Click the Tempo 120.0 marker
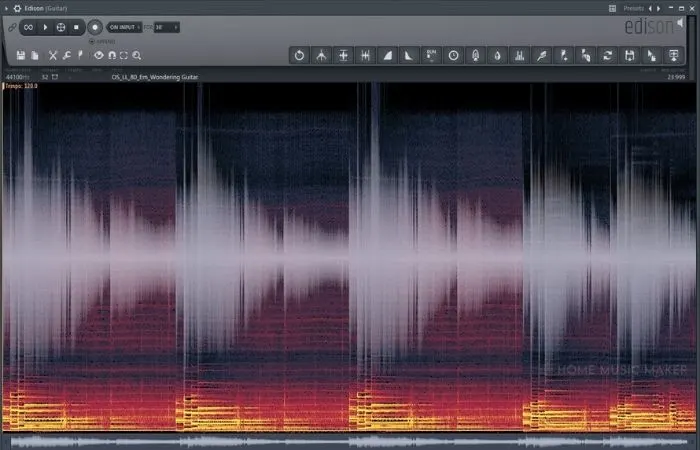The height and width of the screenshot is (450, 700). [21, 86]
